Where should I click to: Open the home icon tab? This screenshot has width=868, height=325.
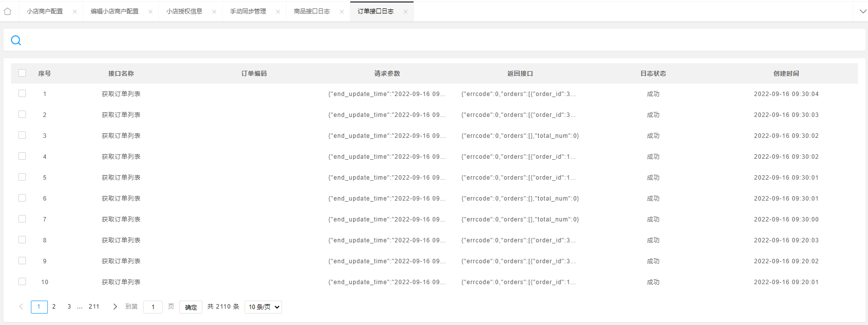tap(7, 11)
